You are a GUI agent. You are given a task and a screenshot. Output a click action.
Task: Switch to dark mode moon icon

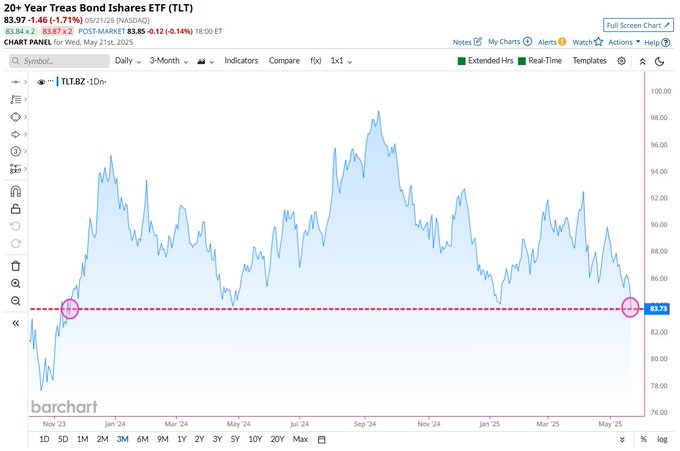tap(660, 61)
